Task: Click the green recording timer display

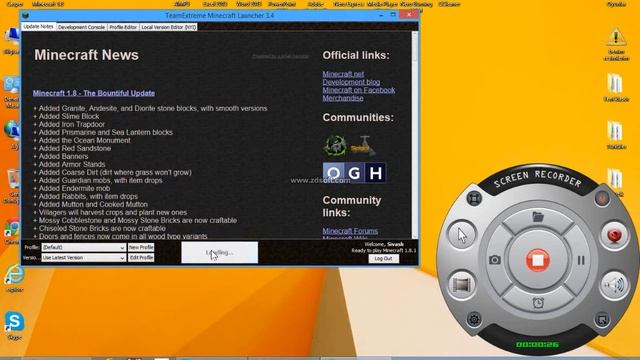Action: (x=537, y=344)
